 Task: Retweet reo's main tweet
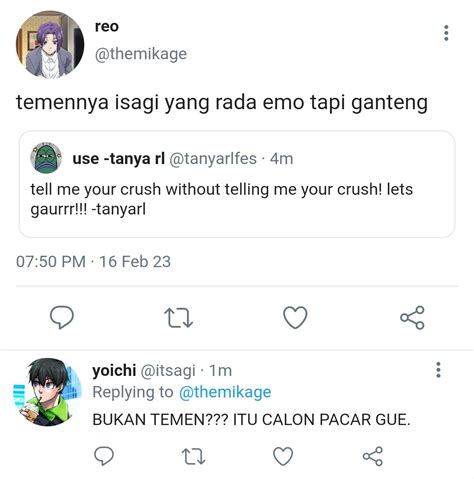[179, 318]
